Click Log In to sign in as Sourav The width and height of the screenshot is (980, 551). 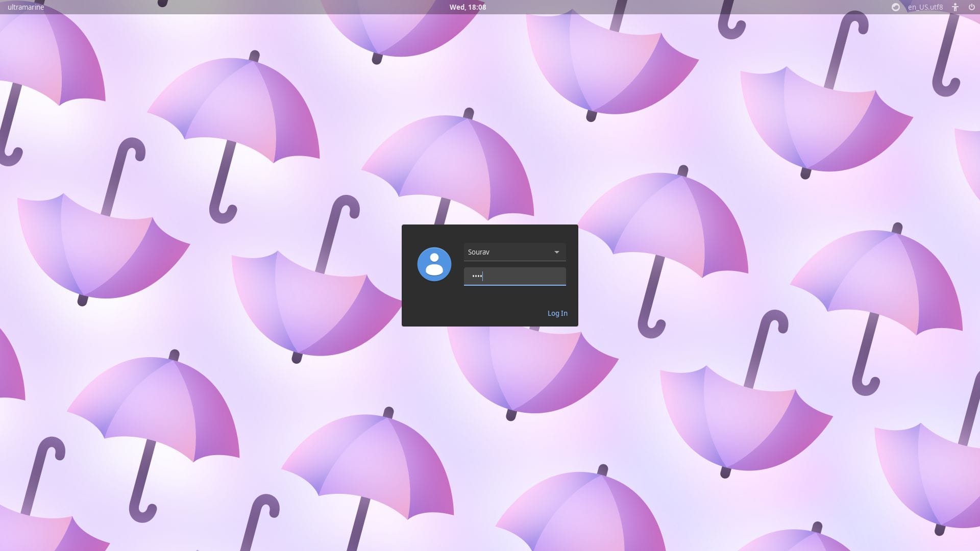click(x=557, y=313)
